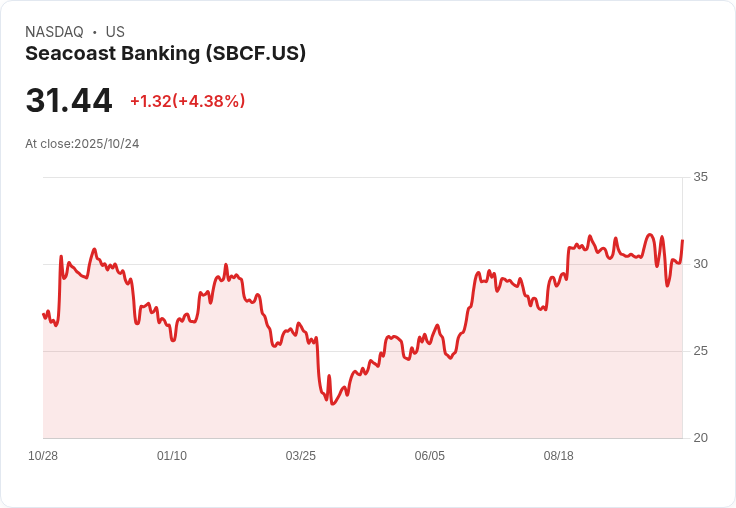Image resolution: width=736 pixels, height=508 pixels.
Task: Select the 01/10 date on x-axis
Action: [172, 456]
